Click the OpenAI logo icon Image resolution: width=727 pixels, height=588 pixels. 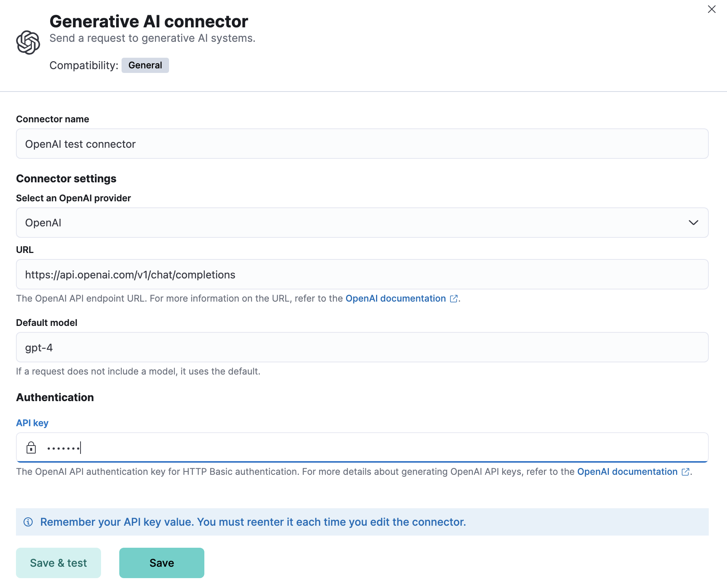point(28,43)
